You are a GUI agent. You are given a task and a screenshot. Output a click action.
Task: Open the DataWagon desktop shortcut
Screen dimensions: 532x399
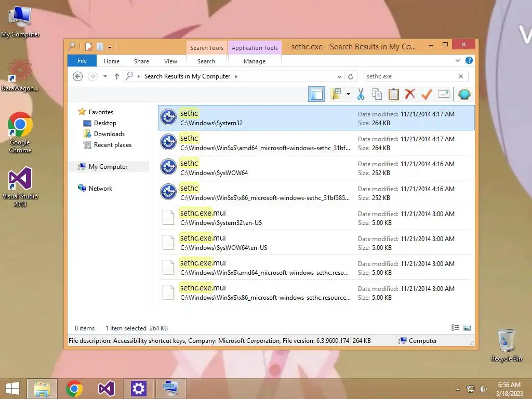20,75
